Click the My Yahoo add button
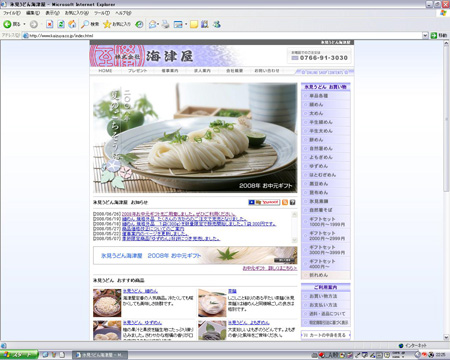 click(264, 202)
